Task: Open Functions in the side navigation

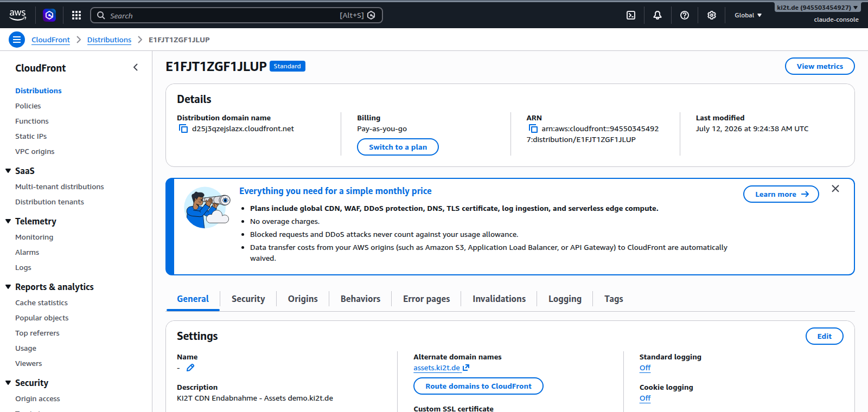Action: tap(32, 121)
